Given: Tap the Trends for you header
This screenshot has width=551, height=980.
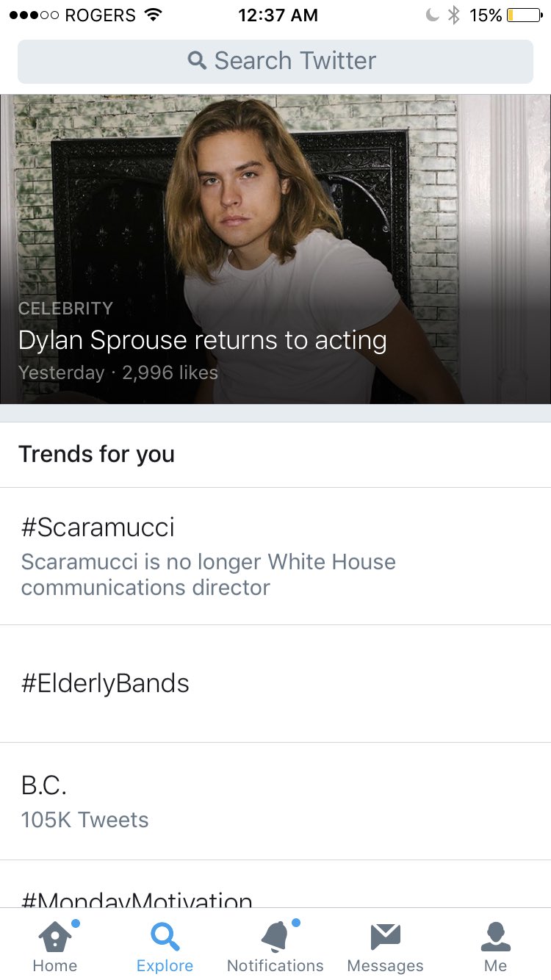Looking at the screenshot, I should click(96, 454).
